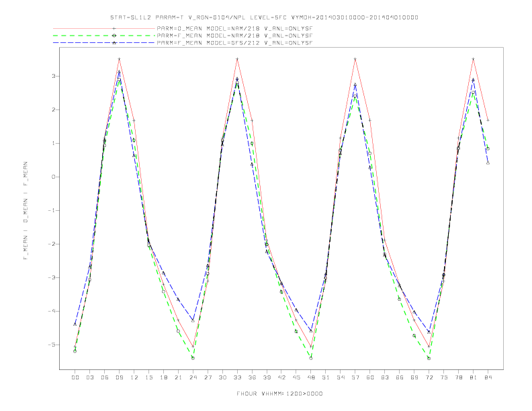Click y-axis tick label -1

tap(52, 211)
